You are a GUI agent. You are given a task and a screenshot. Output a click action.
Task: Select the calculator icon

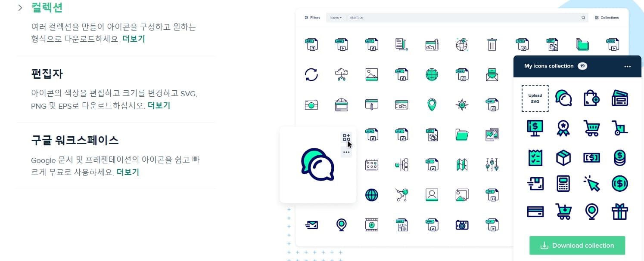click(563, 184)
